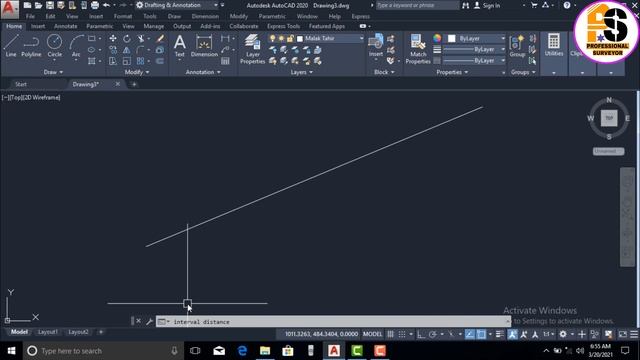
Task: Click the Unnamed UCS button below ViewCube
Action: 608,151
